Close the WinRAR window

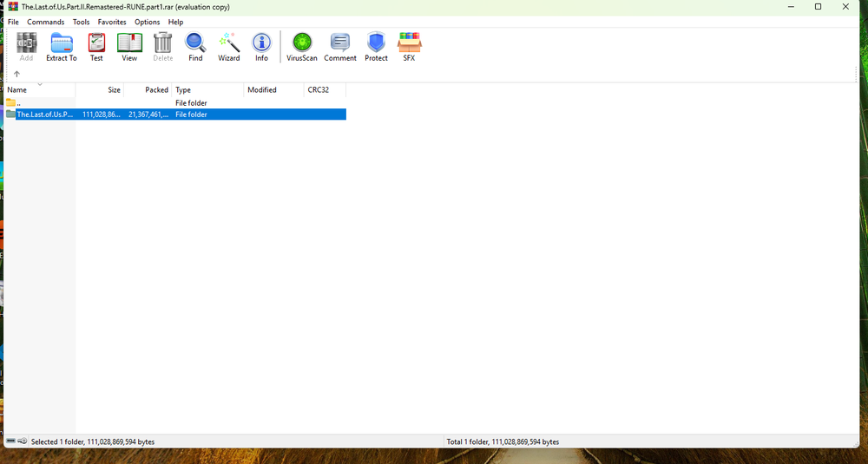point(845,7)
